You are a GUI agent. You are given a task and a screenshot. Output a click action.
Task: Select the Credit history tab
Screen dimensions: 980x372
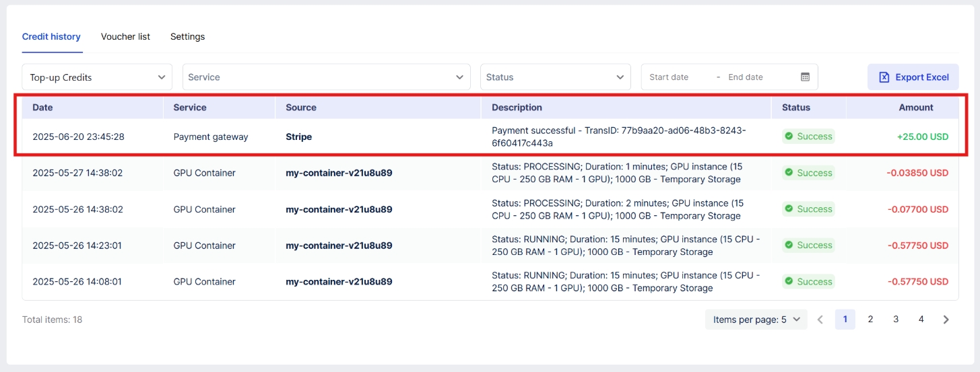click(x=51, y=36)
